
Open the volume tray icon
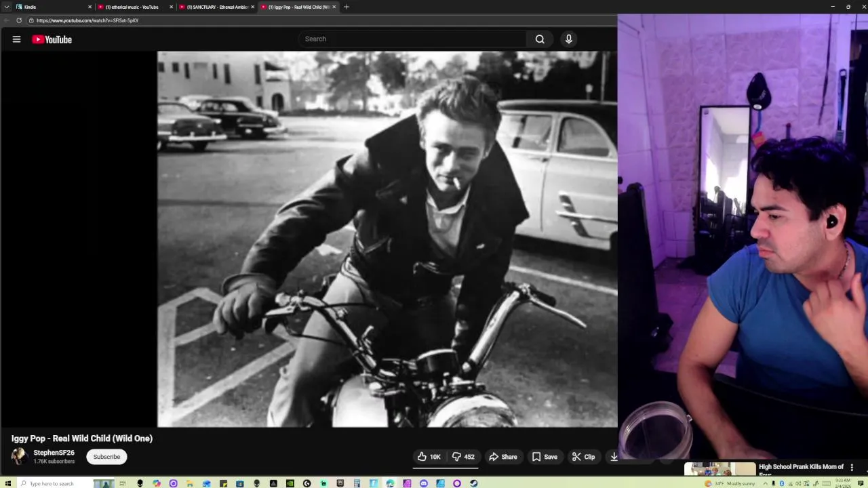(x=798, y=483)
